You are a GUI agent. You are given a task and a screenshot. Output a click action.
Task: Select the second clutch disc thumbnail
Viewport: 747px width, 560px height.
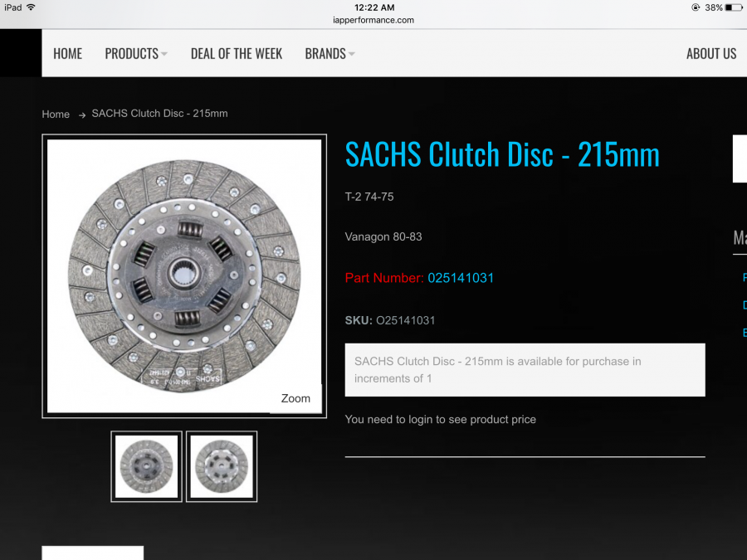coord(222,466)
